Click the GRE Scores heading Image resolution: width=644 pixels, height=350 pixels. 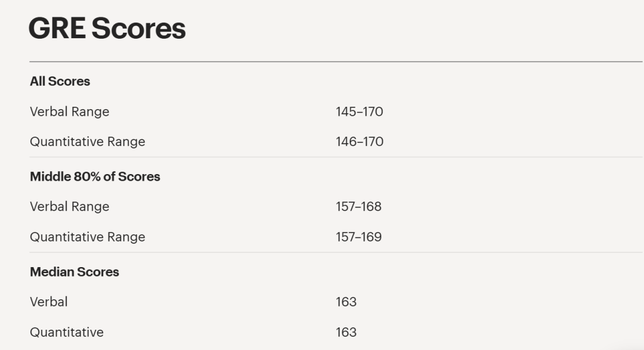point(107,29)
